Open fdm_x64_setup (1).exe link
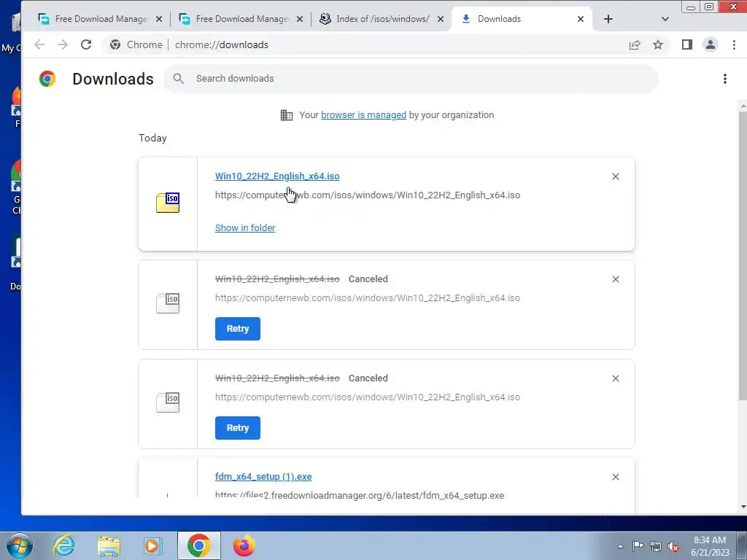The width and height of the screenshot is (747, 560). pos(263,477)
